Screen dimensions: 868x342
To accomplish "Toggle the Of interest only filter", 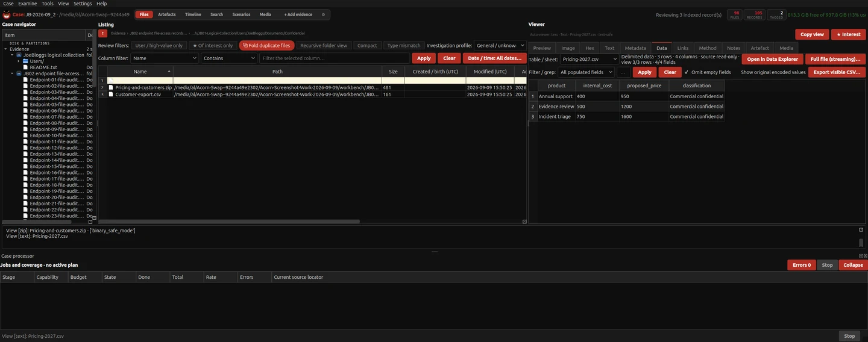I will [212, 45].
